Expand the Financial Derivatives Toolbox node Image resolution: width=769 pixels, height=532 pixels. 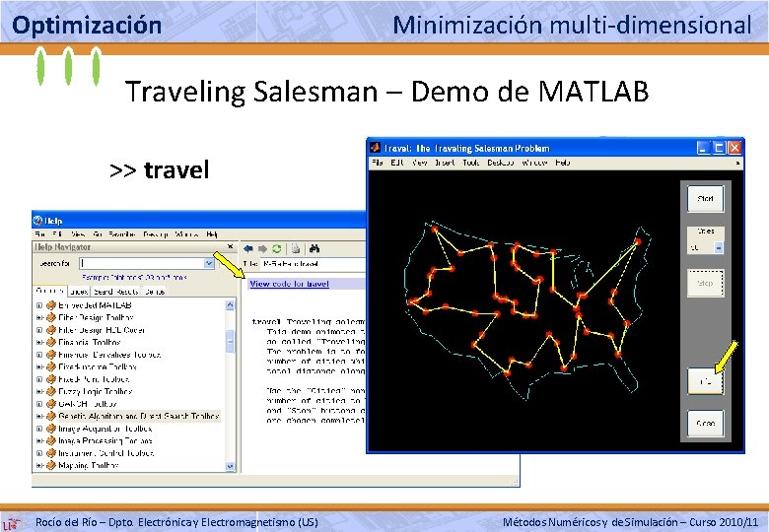pos(39,355)
